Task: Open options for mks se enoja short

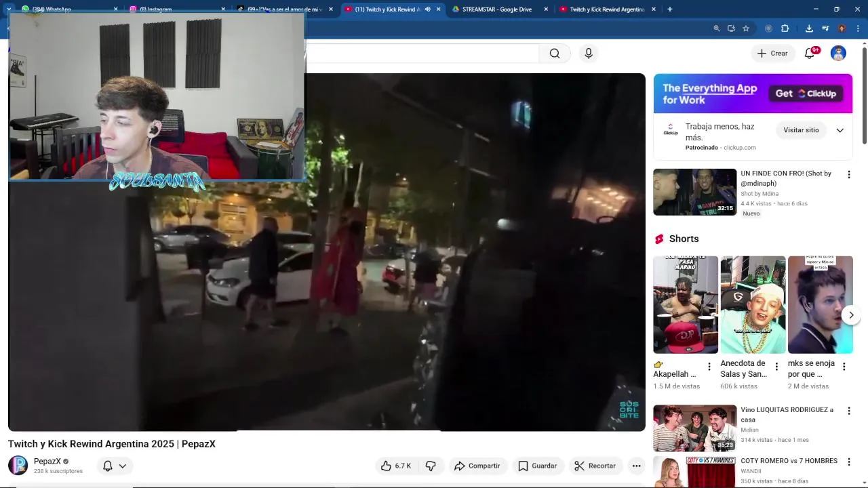Action: 844,367
